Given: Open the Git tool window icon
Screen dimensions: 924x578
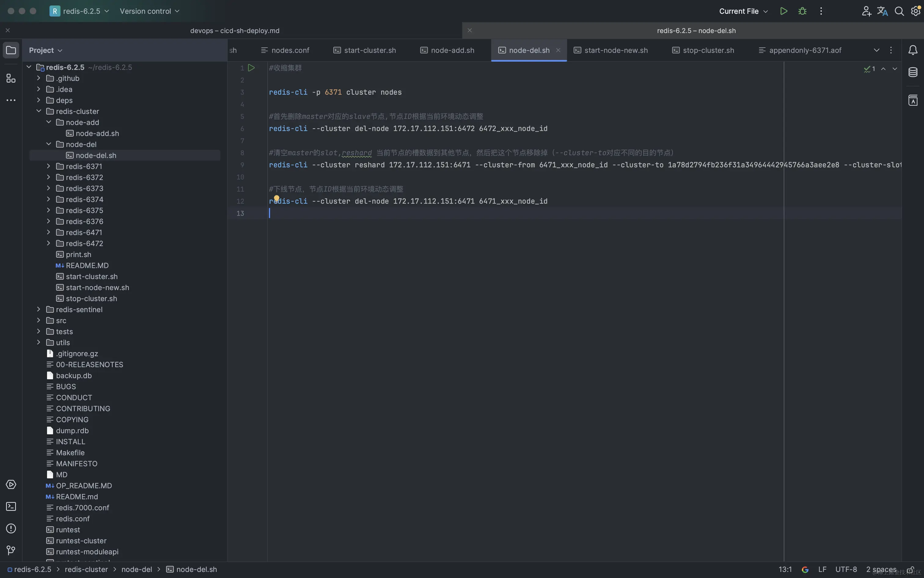Looking at the screenshot, I should [11, 550].
